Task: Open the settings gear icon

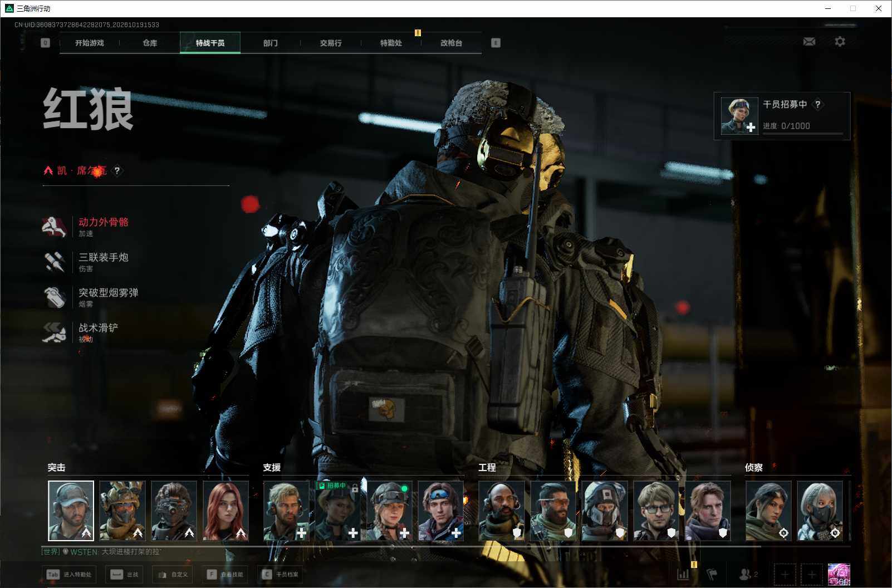Action: [840, 42]
